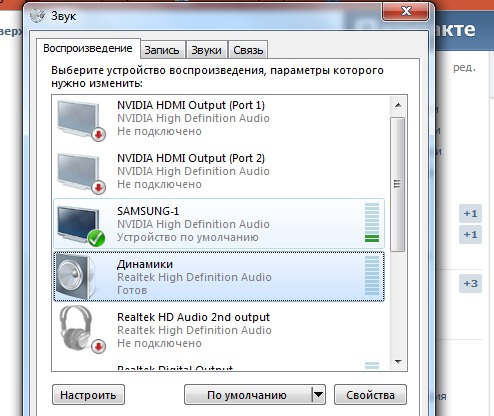Select the Воспроизведение tab
This screenshot has height=416, width=494.
pos(88,49)
